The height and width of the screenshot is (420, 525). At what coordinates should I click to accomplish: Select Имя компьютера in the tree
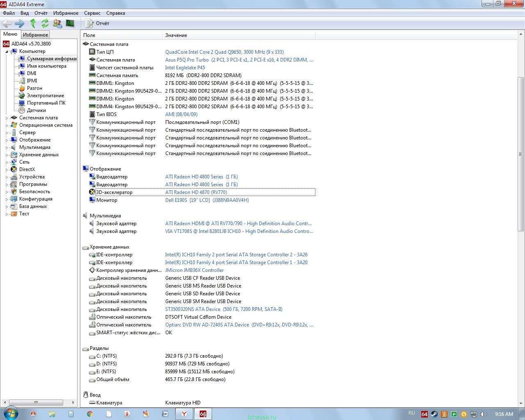(x=46, y=66)
